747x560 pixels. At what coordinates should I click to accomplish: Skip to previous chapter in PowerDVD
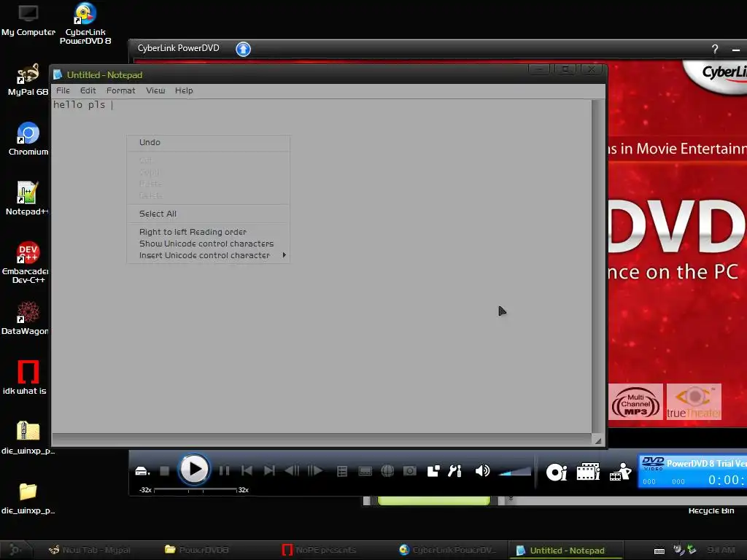coord(247,471)
